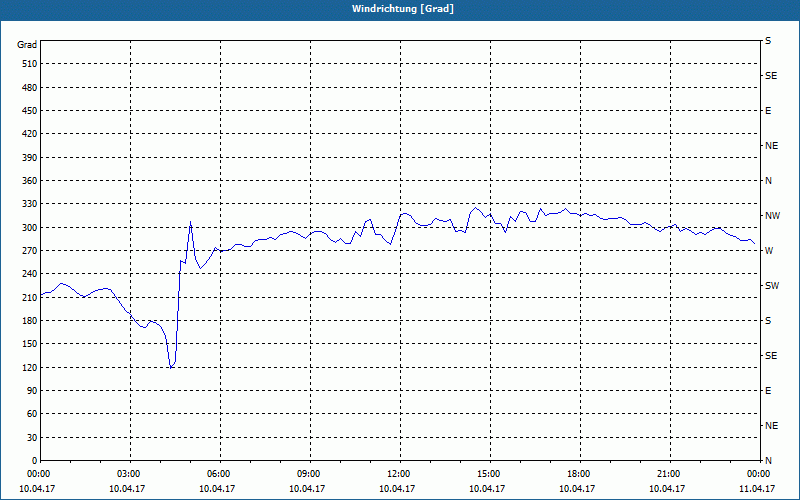Select the 06:00 time label

pyautogui.click(x=220, y=474)
